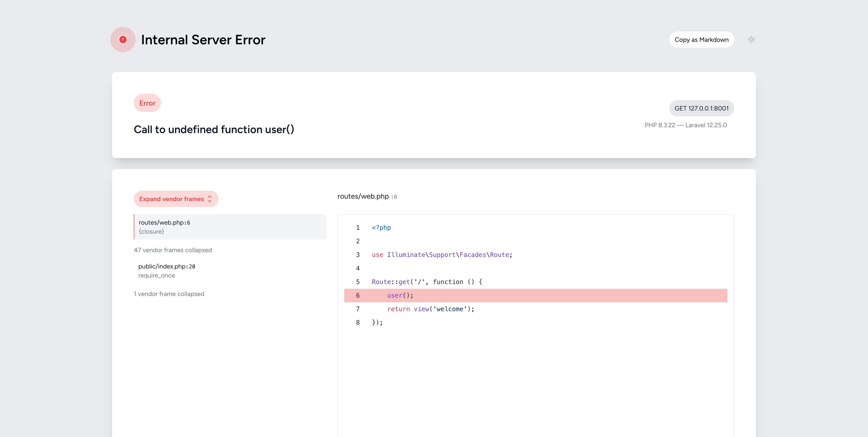Click line 3 use Illuminate statement

[442, 255]
